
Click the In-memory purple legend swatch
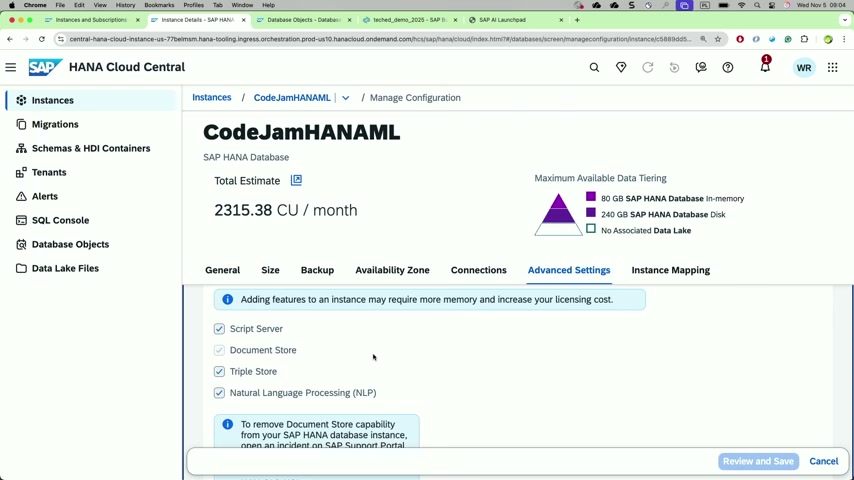(591, 197)
